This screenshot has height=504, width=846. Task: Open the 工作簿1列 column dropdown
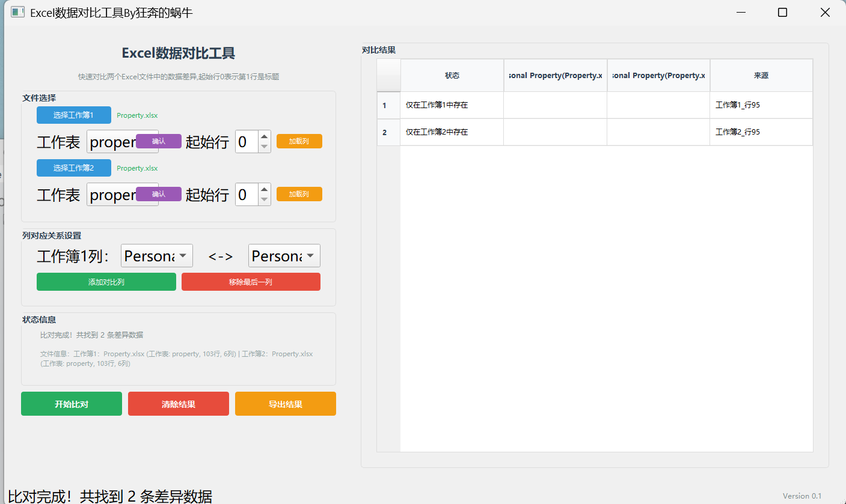(x=156, y=256)
